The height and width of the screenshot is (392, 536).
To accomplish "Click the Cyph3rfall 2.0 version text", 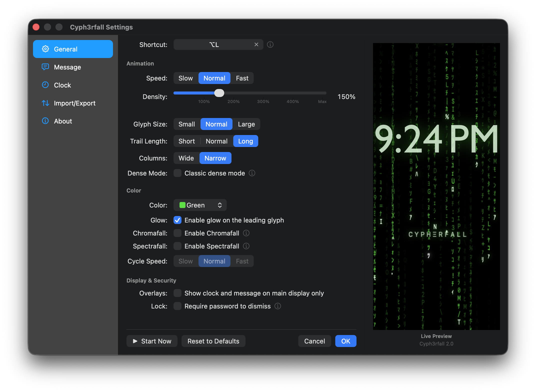I will pos(436,344).
